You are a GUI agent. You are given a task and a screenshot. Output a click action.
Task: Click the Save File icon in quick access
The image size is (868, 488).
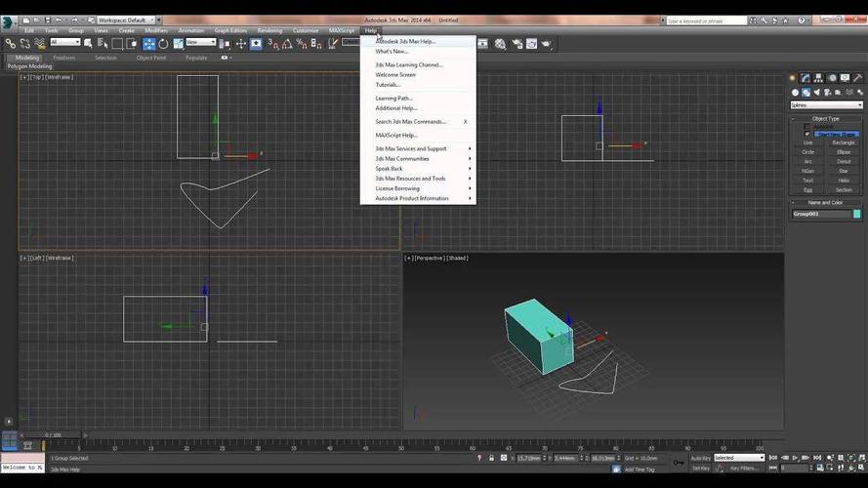[48, 20]
